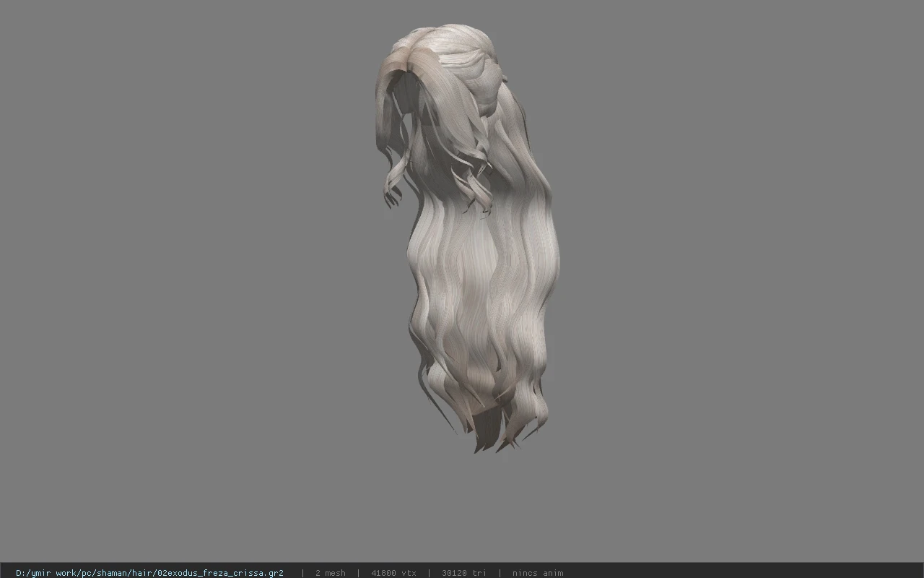Click the small curled strand hanging left
Screen dimensions: 924x578
point(393,184)
